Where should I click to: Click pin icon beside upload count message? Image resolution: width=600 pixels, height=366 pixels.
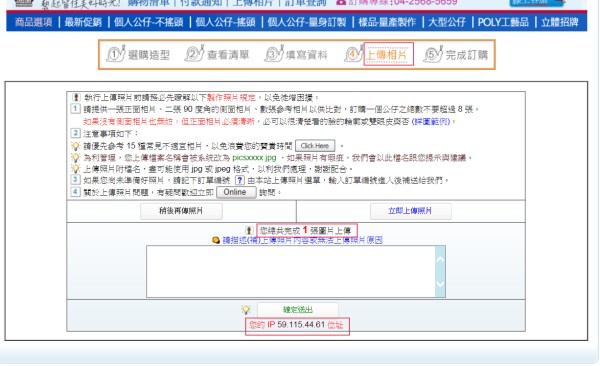(249, 230)
